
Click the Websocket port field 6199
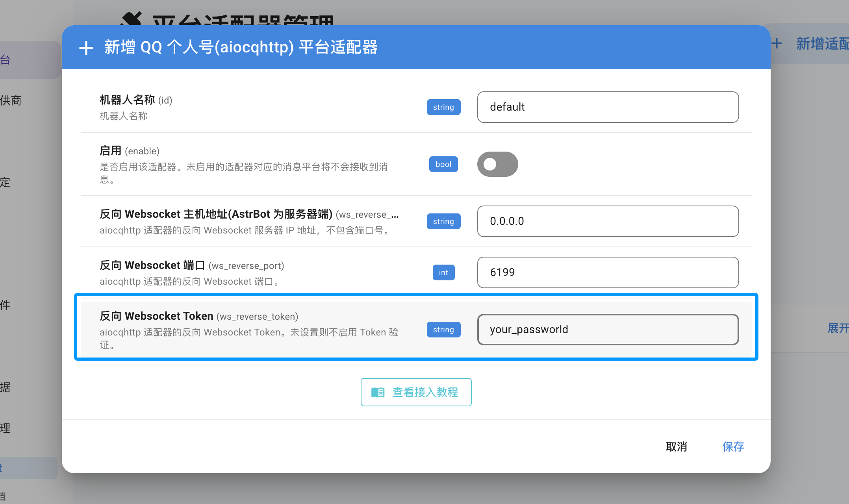608,272
